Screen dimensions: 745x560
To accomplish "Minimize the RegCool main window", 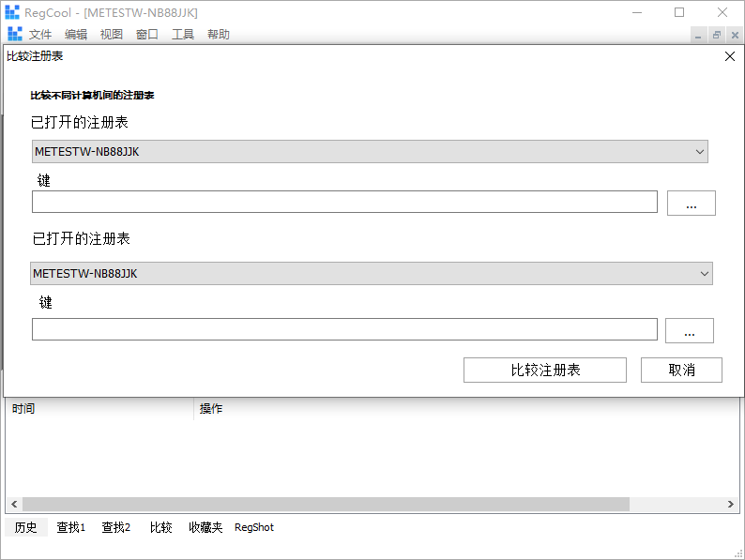I will (637, 12).
